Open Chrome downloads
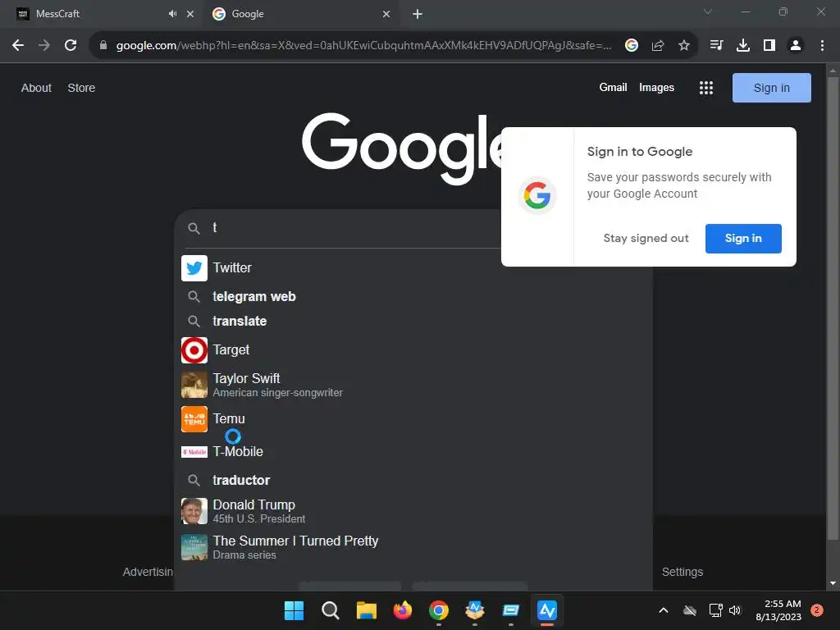This screenshot has width=840, height=630. coord(742,45)
